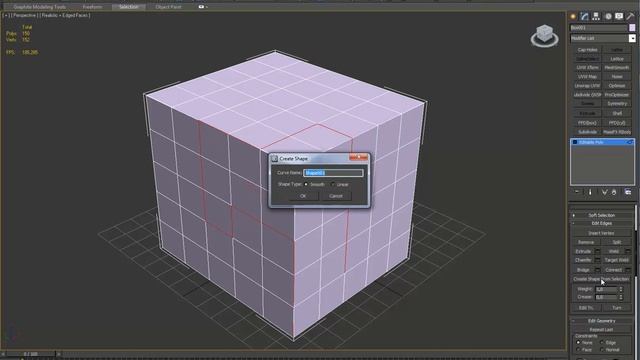Click the Curve Name input field
The image size is (640, 360).
pos(333,173)
